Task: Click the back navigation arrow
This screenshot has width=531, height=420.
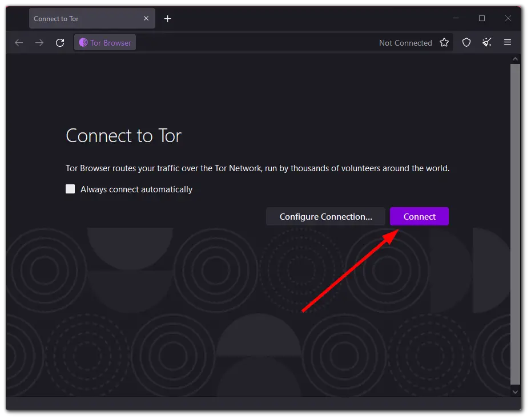Action: 19,42
